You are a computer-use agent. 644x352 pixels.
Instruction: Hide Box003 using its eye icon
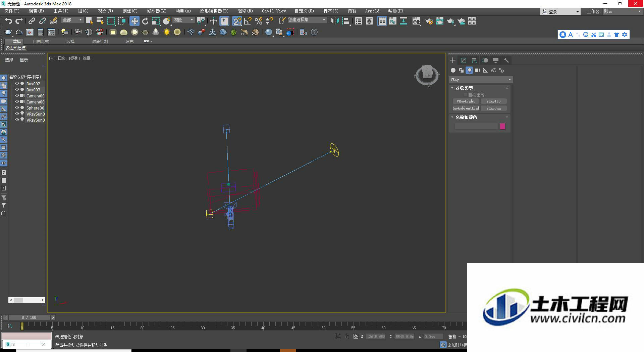point(17,89)
